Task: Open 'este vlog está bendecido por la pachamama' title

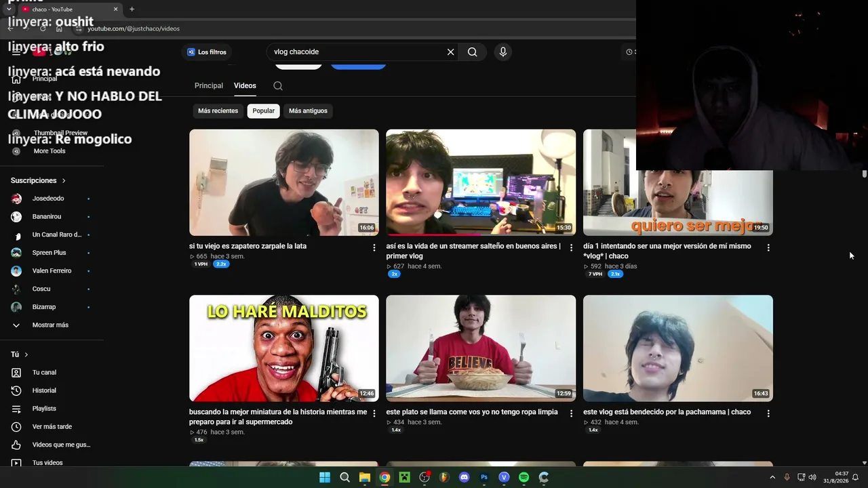Action: click(x=667, y=412)
